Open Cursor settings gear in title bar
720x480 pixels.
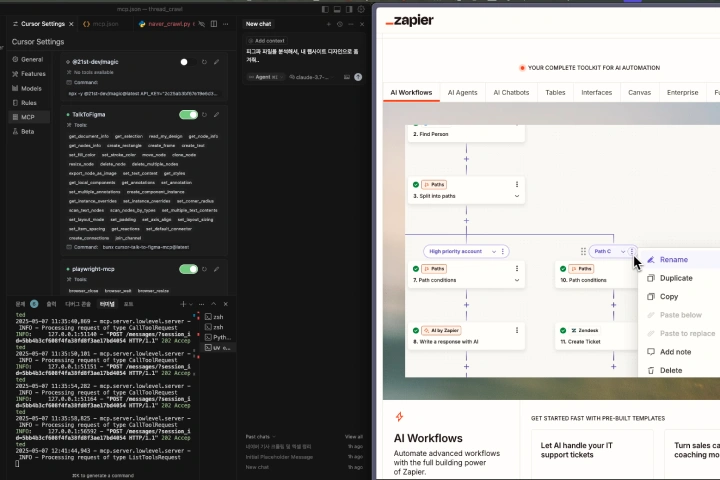pyautogui.click(x=361, y=9)
